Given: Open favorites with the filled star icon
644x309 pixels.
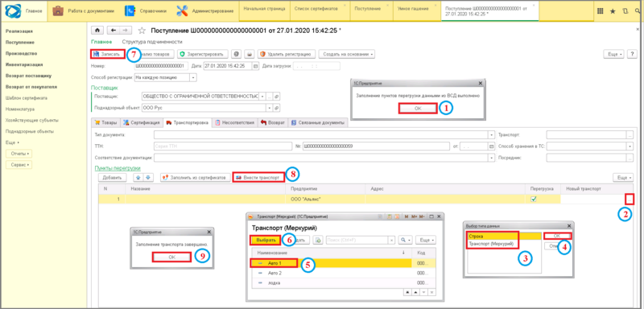Looking at the screenshot, I should click(x=613, y=11).
